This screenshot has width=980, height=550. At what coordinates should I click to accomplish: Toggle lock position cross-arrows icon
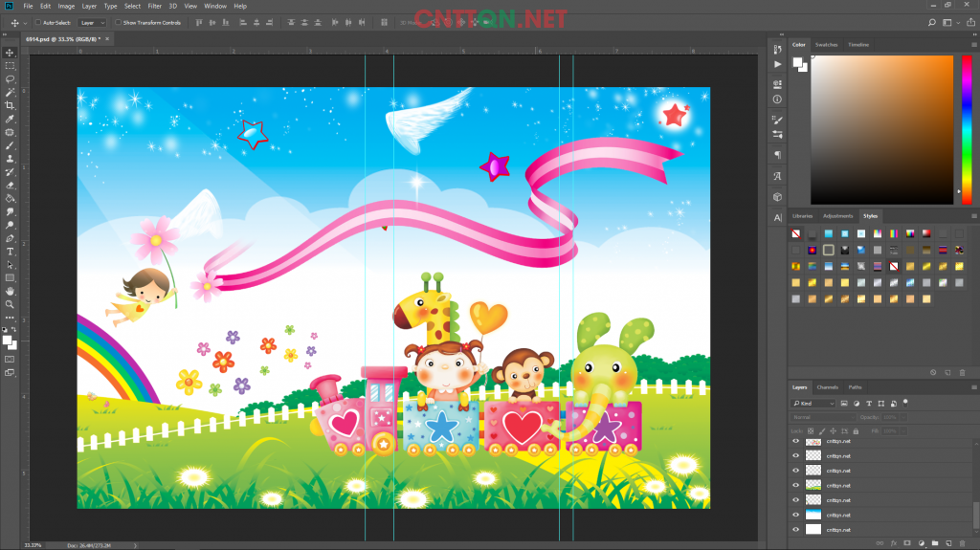pos(834,431)
